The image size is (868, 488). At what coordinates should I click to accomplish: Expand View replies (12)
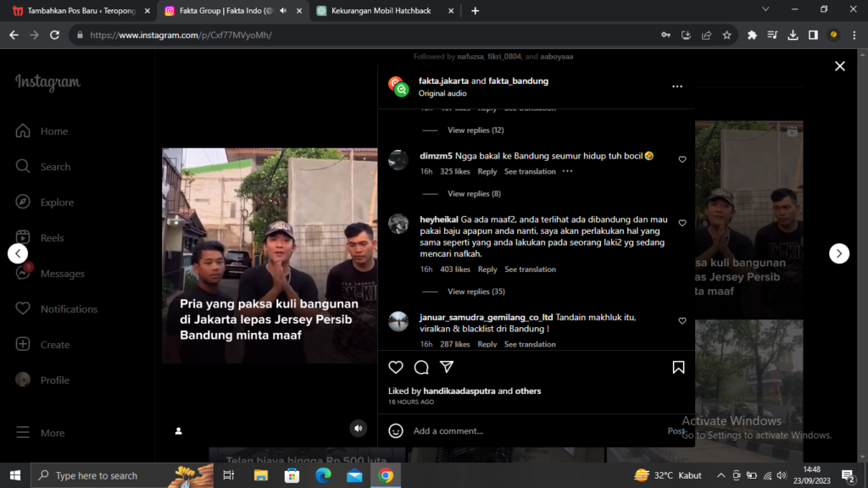pyautogui.click(x=476, y=130)
